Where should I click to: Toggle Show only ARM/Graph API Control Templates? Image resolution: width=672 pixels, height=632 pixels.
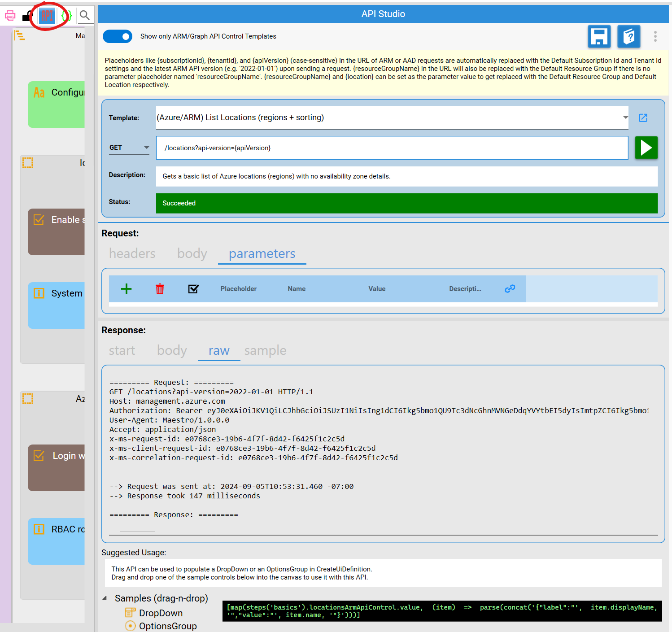tap(117, 36)
